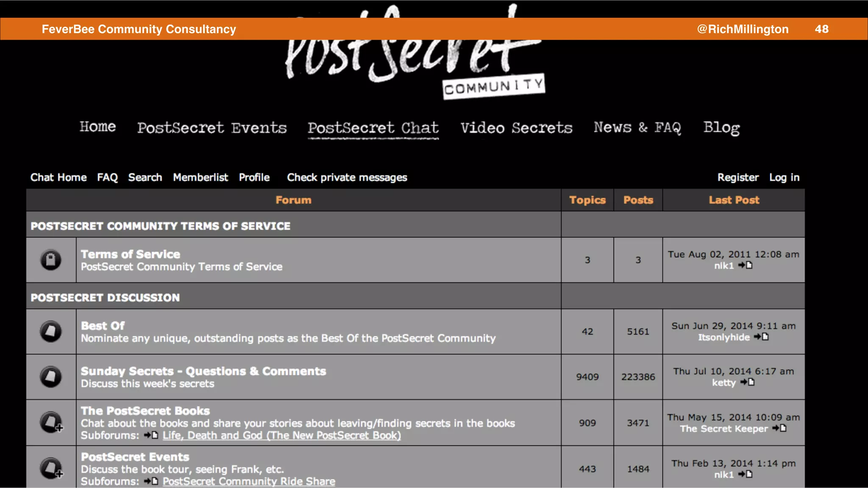Click Check private messages
Screen dimensions: 868x488
pyautogui.click(x=347, y=177)
